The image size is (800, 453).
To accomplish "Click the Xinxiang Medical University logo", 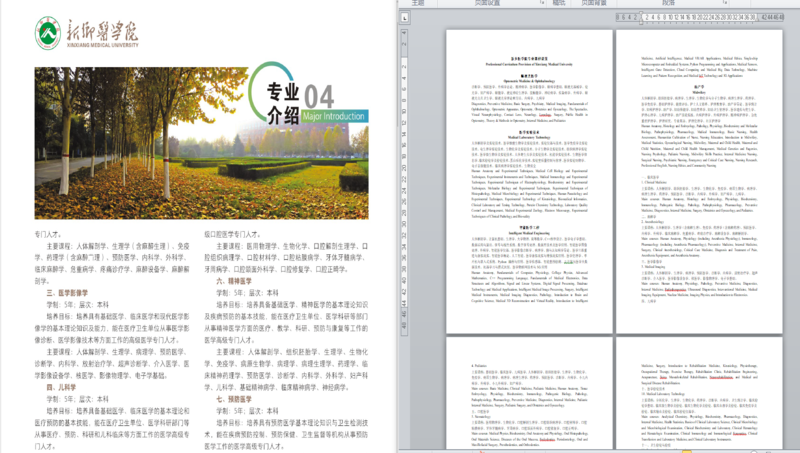I will pos(48,33).
